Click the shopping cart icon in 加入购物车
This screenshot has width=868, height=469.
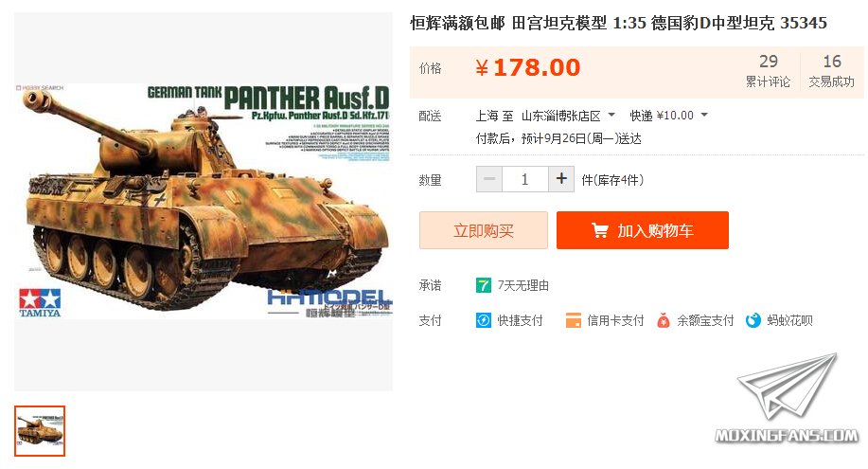(x=599, y=230)
